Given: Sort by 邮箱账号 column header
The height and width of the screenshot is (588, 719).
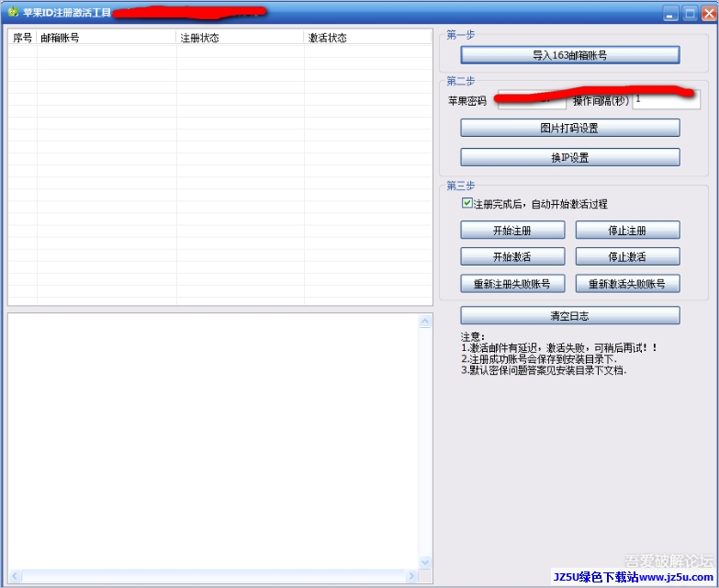Looking at the screenshot, I should tap(107, 38).
